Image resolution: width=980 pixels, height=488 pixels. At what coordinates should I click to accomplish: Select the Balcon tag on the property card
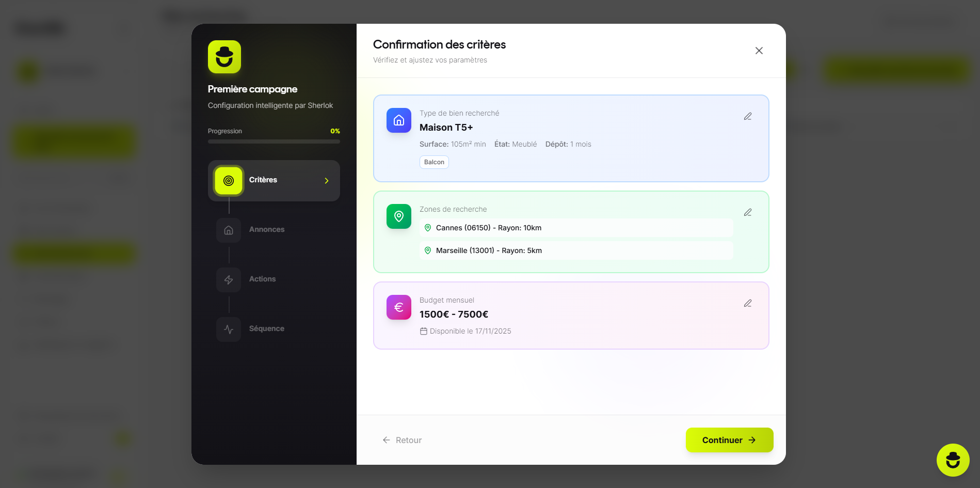pyautogui.click(x=433, y=162)
